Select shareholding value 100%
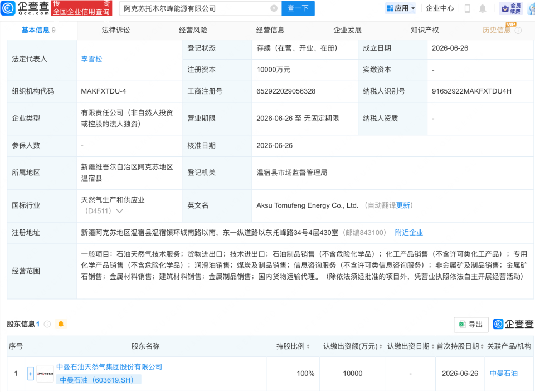 [305, 374]
